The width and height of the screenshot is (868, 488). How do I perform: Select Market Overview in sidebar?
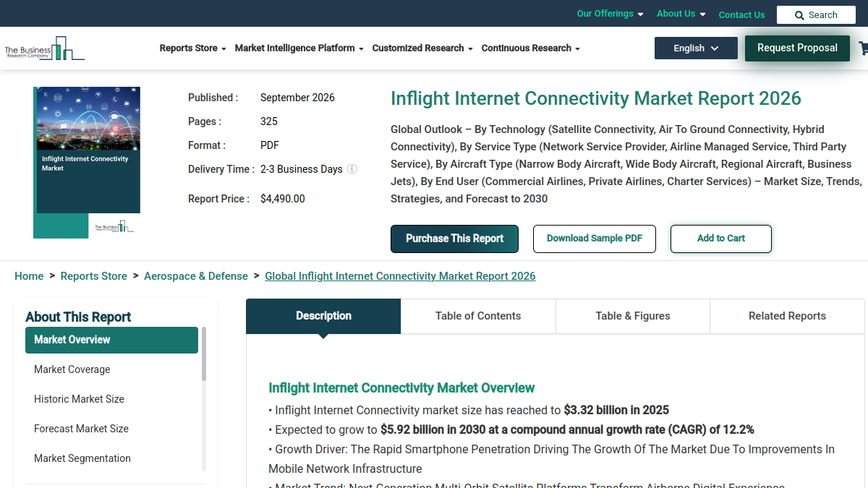click(111, 340)
